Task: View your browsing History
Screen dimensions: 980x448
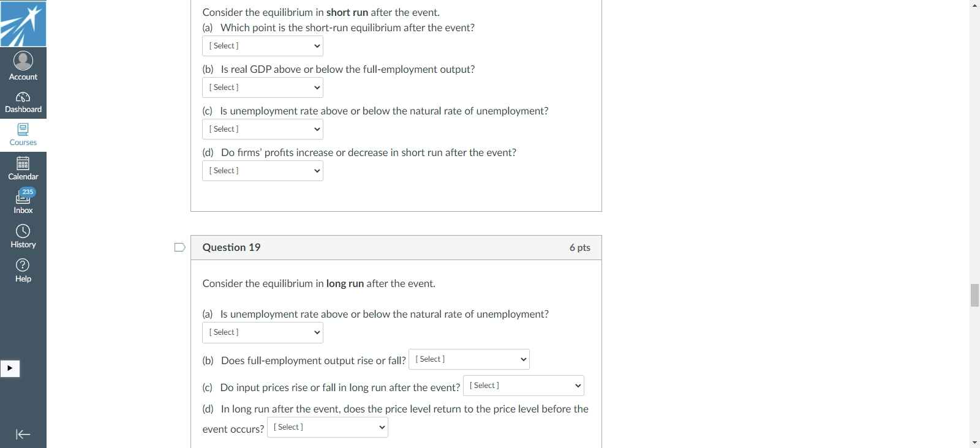Action: tap(23, 236)
